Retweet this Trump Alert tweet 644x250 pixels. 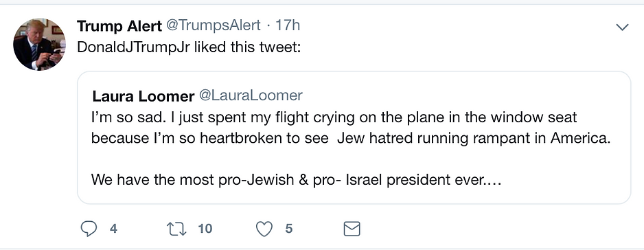click(x=177, y=229)
